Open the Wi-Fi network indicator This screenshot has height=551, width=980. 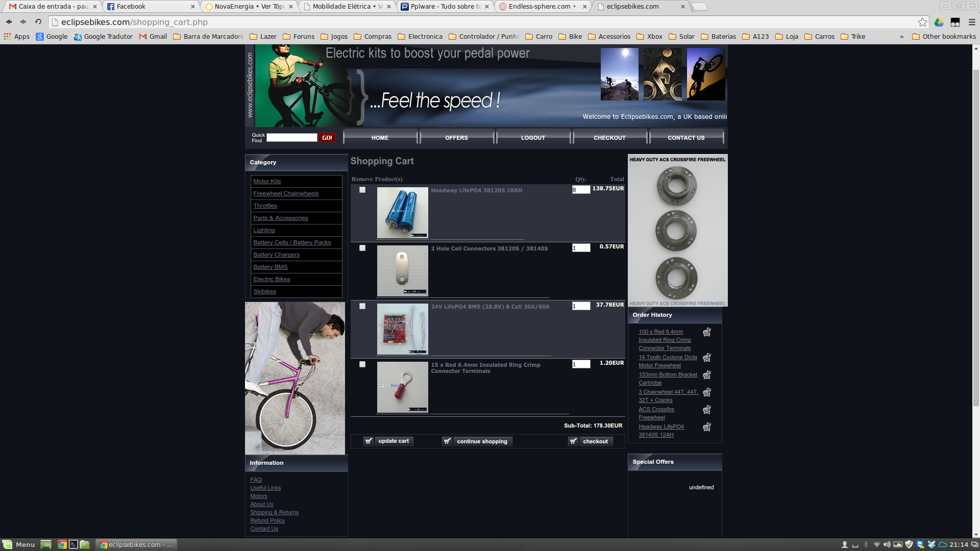876,544
